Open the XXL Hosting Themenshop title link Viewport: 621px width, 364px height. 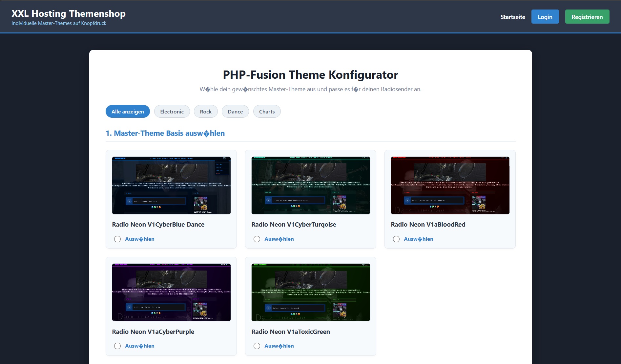pos(69,13)
